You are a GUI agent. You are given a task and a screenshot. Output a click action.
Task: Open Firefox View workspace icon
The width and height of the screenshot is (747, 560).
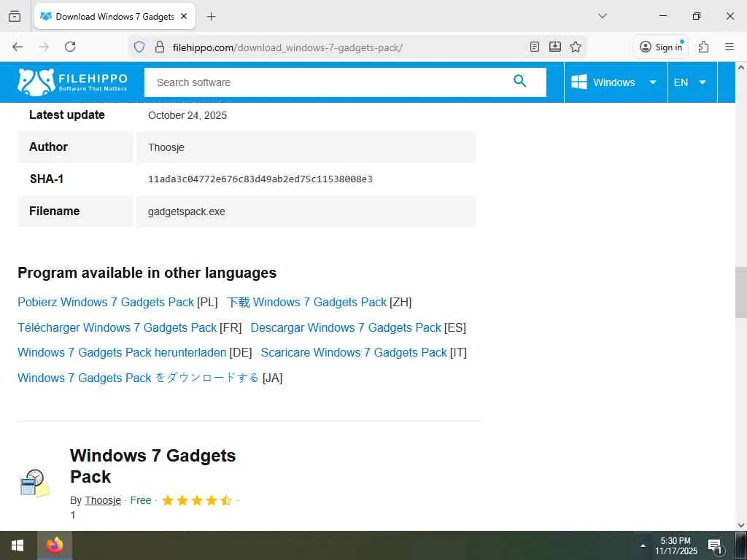tap(15, 16)
